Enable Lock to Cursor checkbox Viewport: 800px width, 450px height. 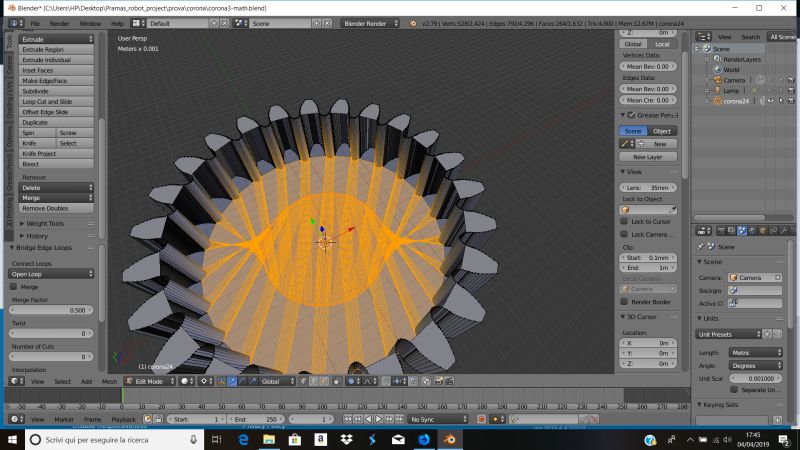(x=624, y=221)
